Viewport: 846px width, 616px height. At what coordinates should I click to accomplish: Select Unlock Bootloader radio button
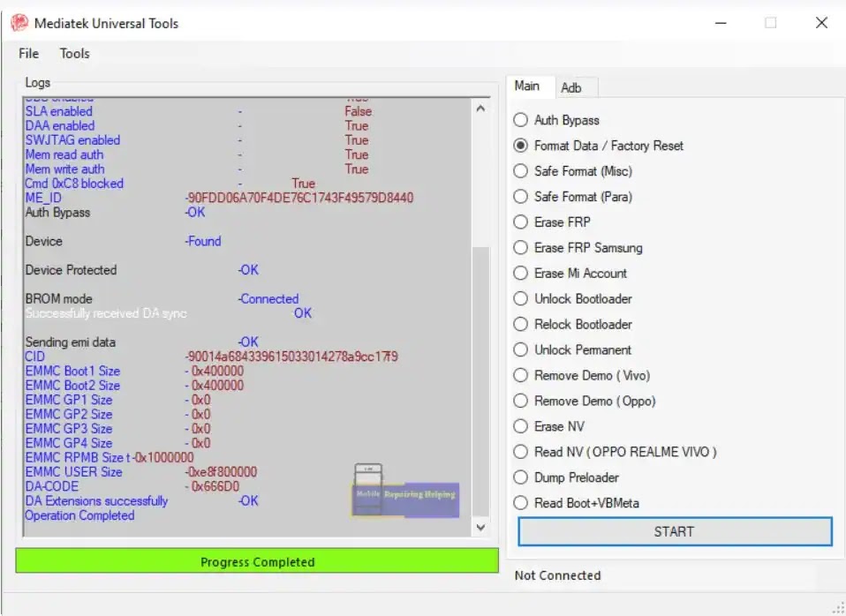572,298
